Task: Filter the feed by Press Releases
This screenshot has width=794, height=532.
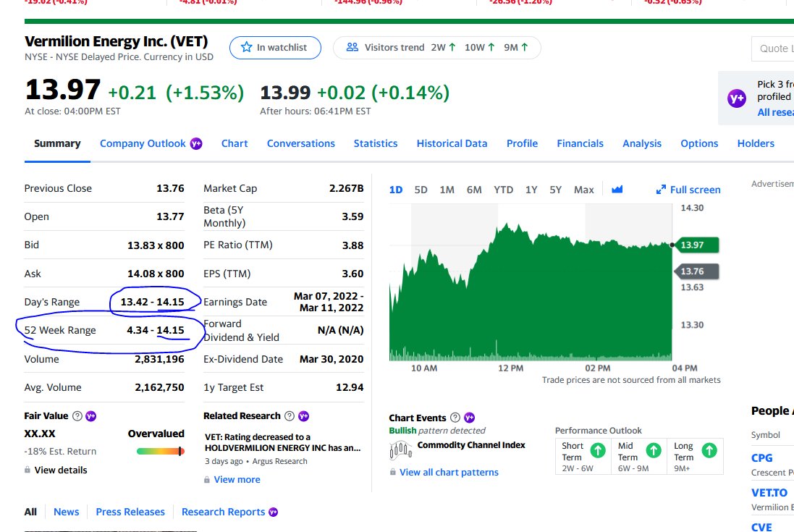Action: click(130, 512)
